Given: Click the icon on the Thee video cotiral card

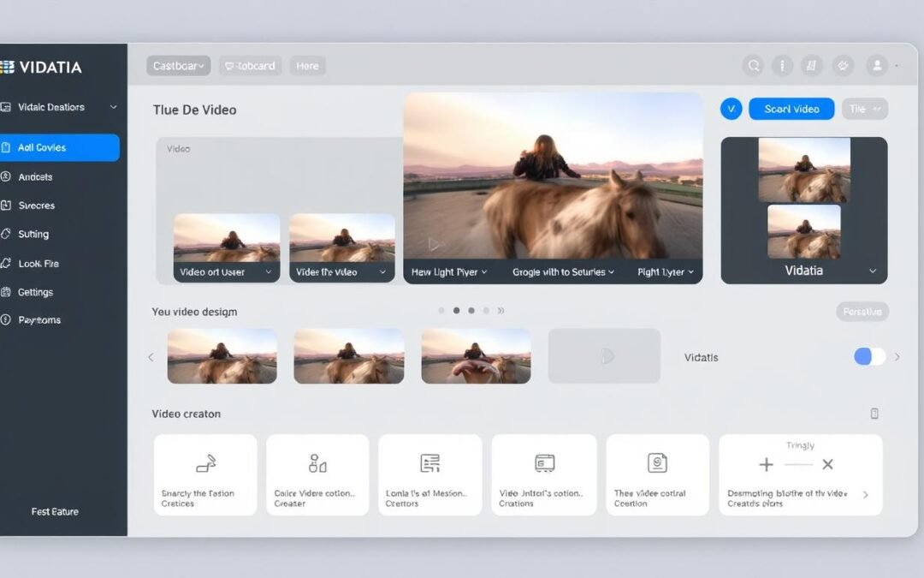Looking at the screenshot, I should point(657,463).
